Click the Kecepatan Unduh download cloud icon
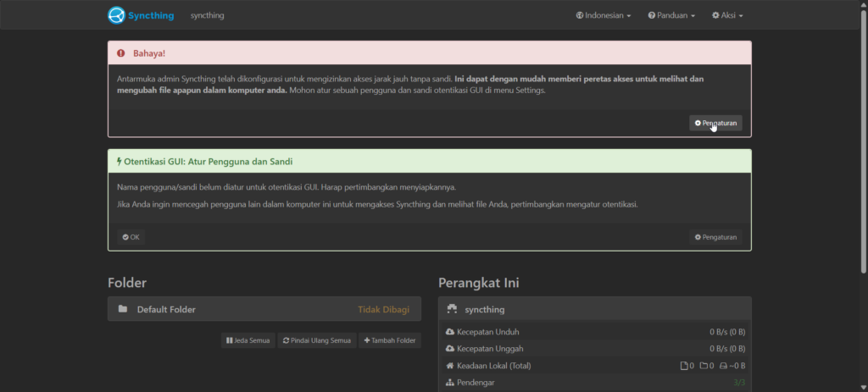The width and height of the screenshot is (868, 392). click(450, 332)
